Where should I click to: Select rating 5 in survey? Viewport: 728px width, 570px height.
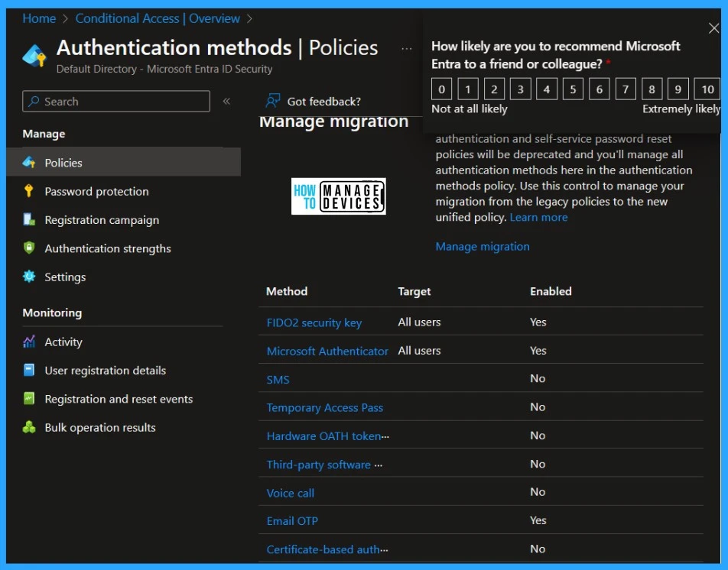pos(573,89)
